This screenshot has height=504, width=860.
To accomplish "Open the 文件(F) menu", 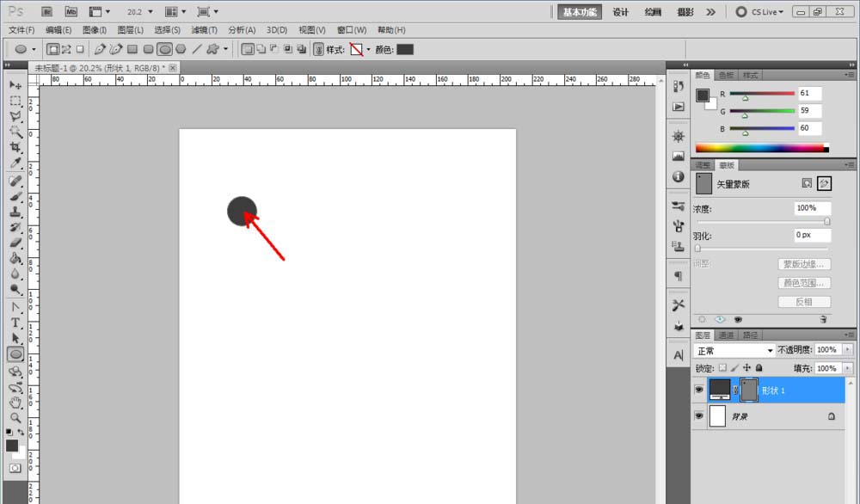I will tap(21, 30).
